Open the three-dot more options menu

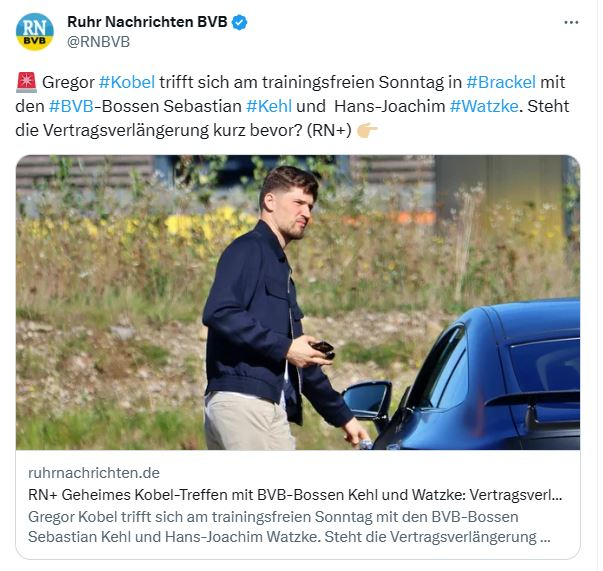click(x=571, y=23)
